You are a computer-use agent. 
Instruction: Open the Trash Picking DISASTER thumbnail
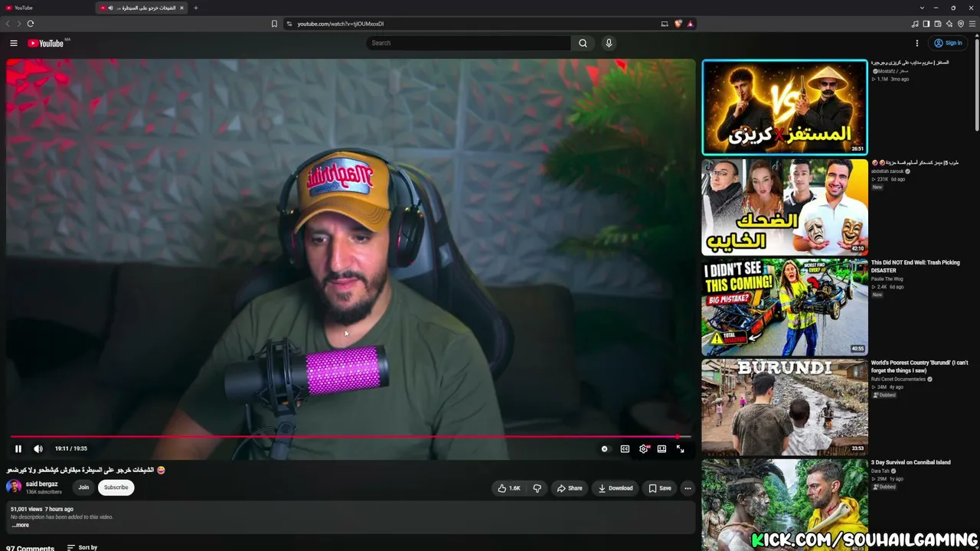[x=785, y=307]
